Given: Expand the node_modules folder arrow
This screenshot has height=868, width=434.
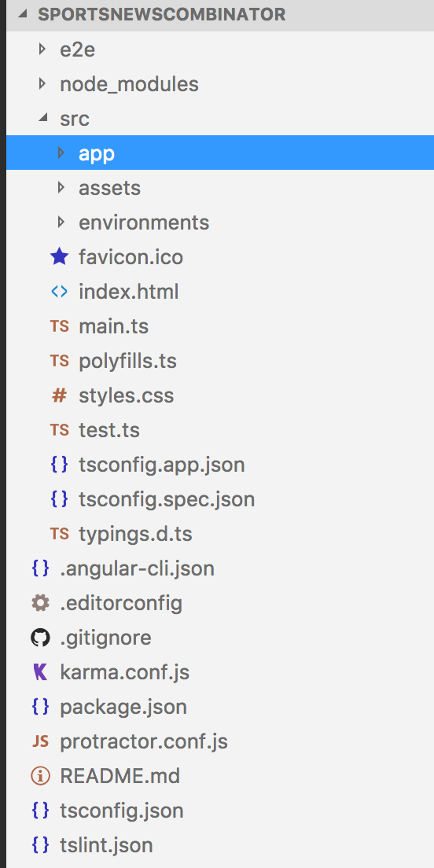Looking at the screenshot, I should (x=42, y=84).
